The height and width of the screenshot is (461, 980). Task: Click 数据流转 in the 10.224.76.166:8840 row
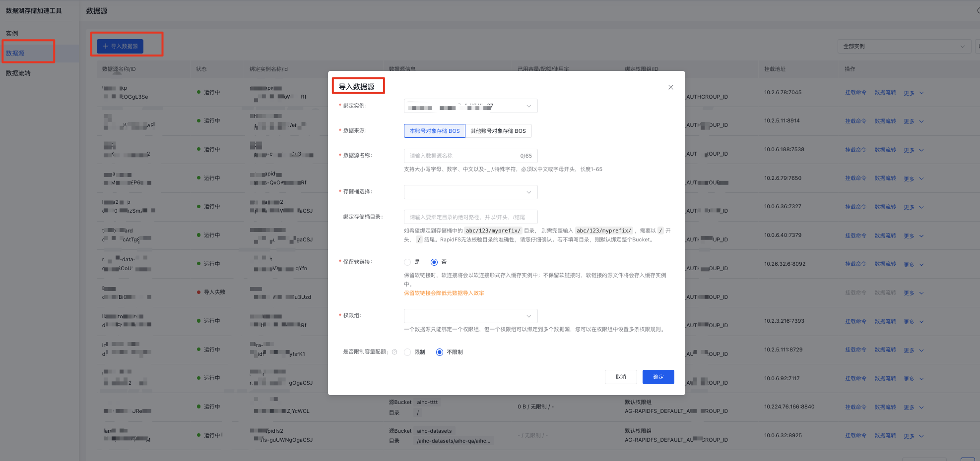[x=885, y=407]
